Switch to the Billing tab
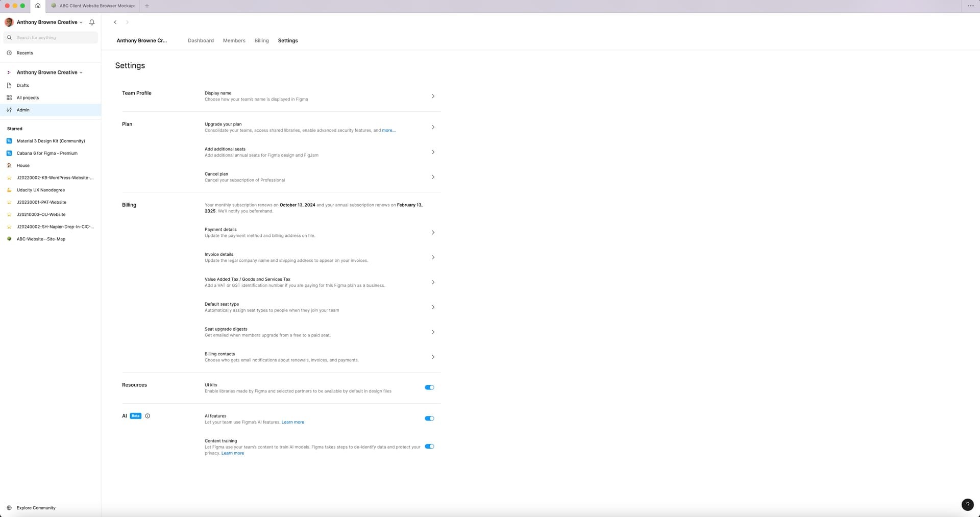Screen dimensions: 980x517 pyautogui.click(x=261, y=41)
